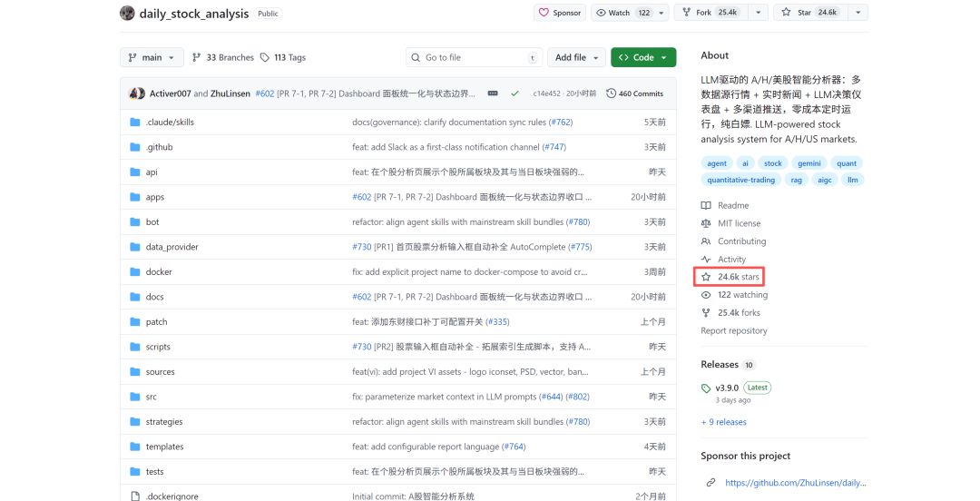The image size is (980, 501).
Task: Open + 9 releases link
Action: click(x=724, y=422)
